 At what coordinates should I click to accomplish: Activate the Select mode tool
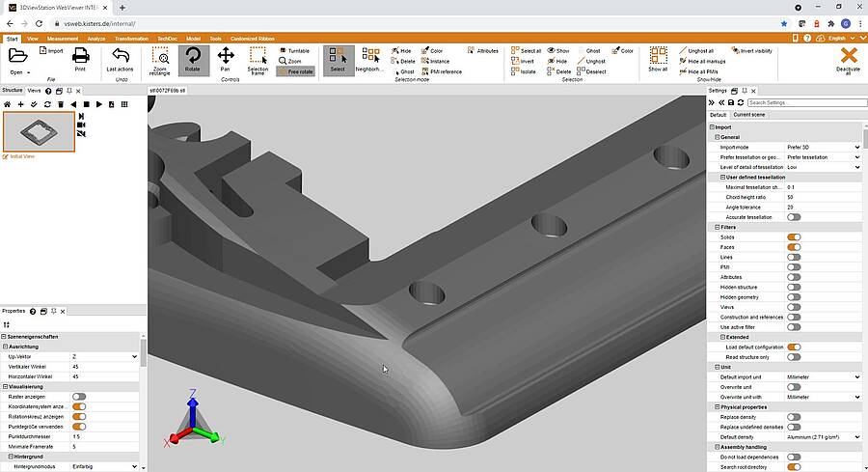[x=339, y=61]
